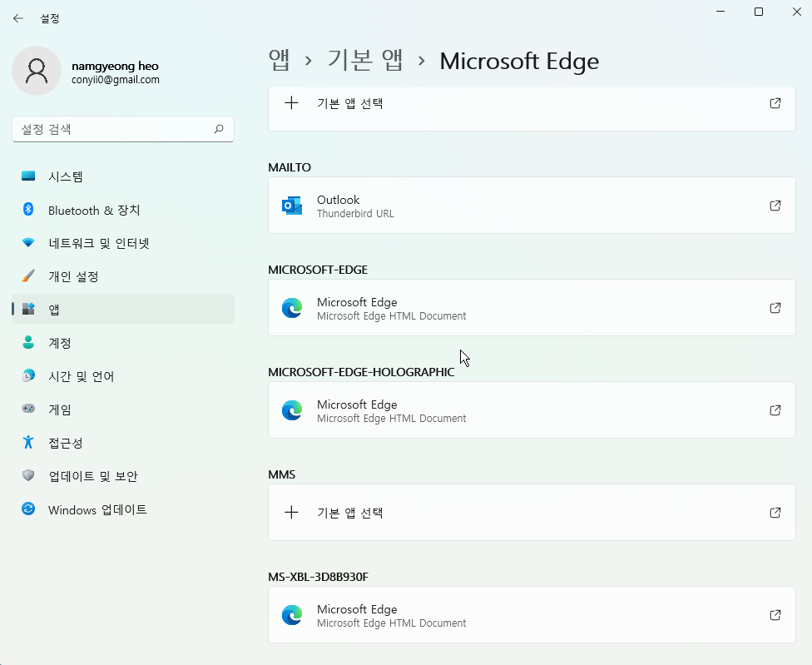The image size is (812, 665).
Task: Click the Bluetooth icon in sidebar
Action: pyautogui.click(x=28, y=209)
